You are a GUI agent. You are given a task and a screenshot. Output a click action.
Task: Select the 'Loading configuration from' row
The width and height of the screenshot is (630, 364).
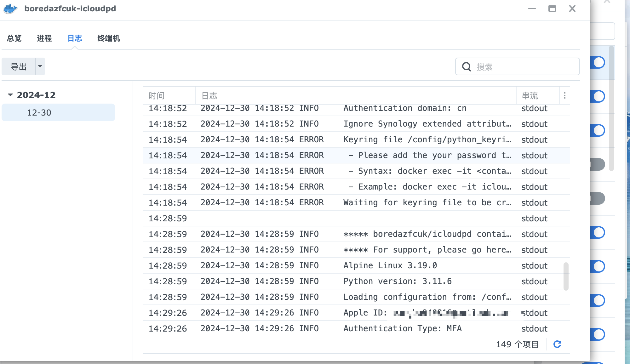coord(356,297)
